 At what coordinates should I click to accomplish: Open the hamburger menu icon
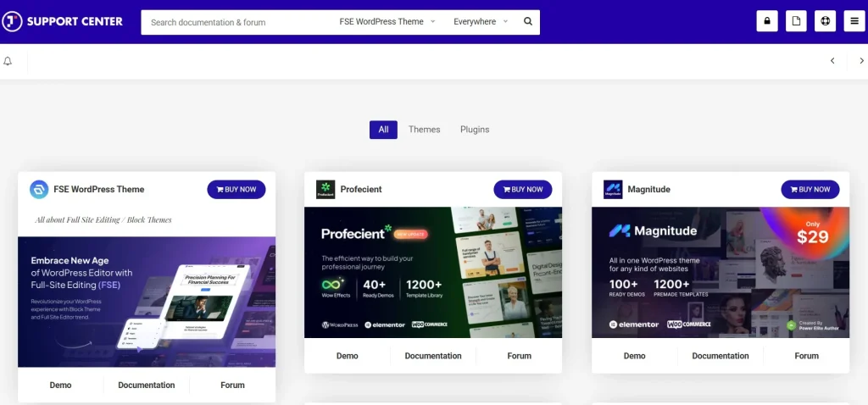[854, 21]
